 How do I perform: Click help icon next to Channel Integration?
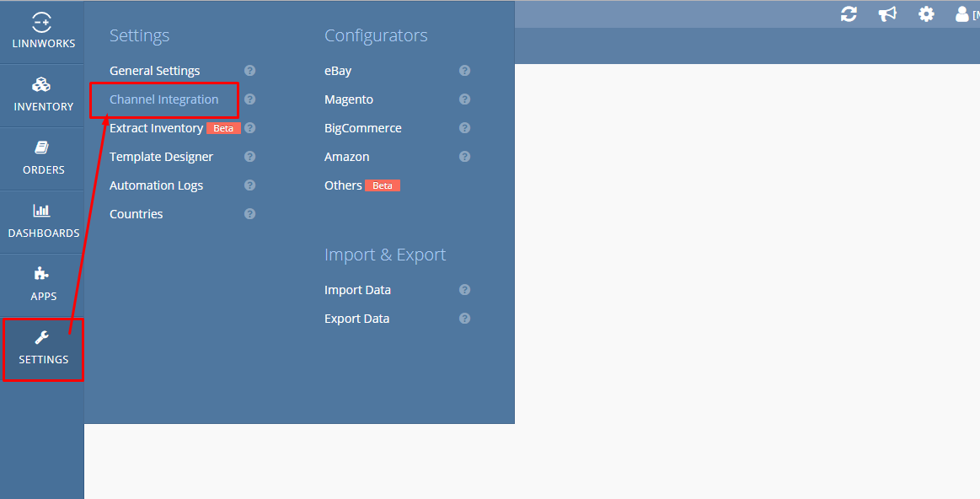click(250, 99)
